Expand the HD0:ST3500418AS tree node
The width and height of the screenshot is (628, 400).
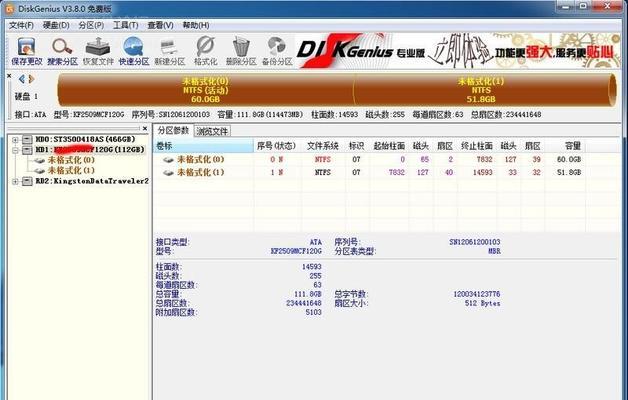(15, 140)
